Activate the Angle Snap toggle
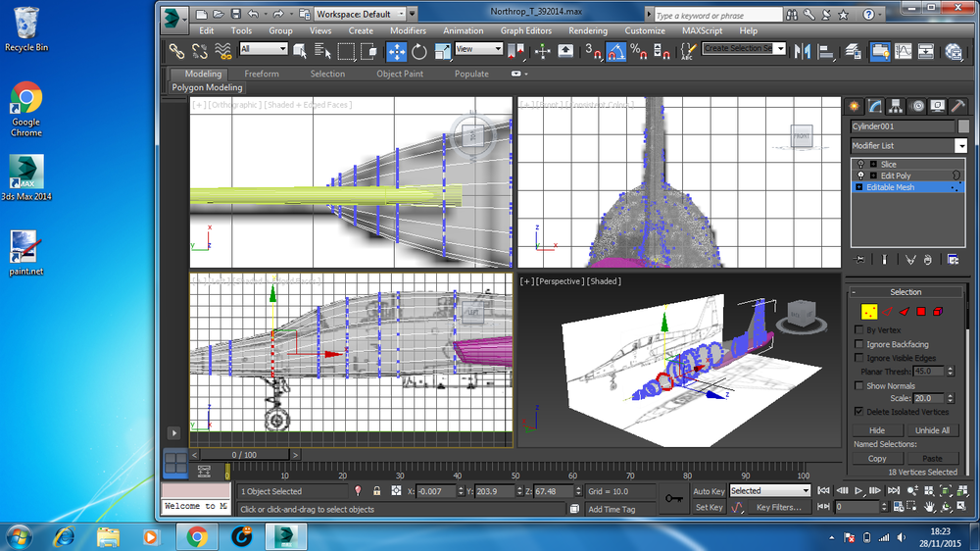The width and height of the screenshot is (980, 551). [615, 50]
